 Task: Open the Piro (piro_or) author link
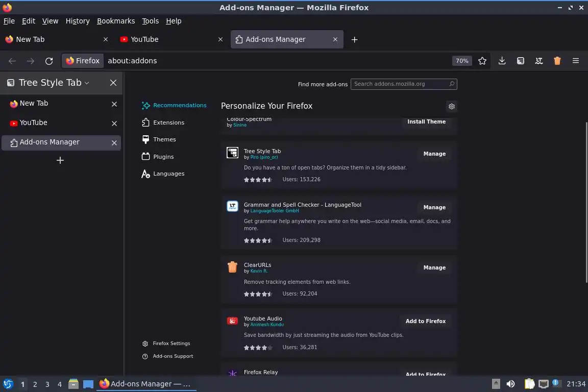click(x=264, y=157)
